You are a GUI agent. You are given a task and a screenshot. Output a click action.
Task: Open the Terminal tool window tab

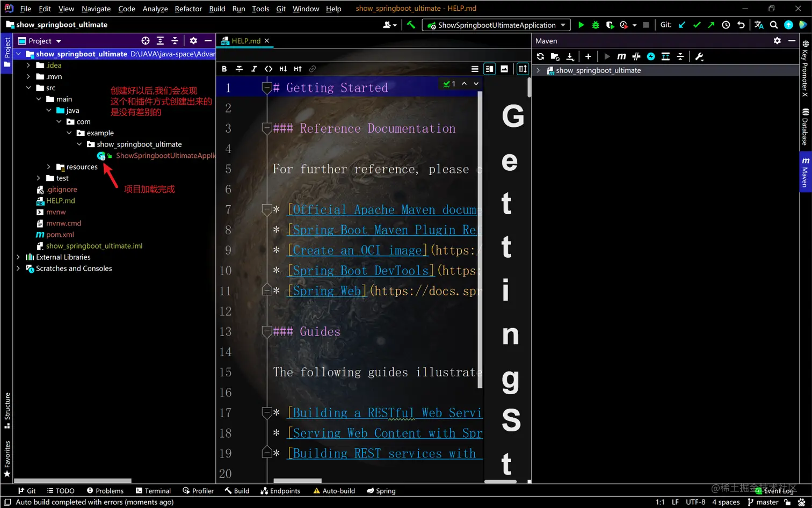click(x=153, y=491)
